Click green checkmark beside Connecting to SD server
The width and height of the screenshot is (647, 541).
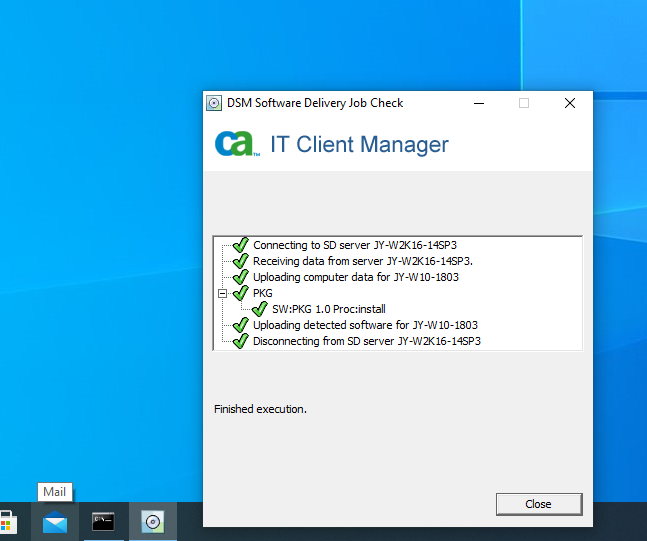[x=241, y=245]
